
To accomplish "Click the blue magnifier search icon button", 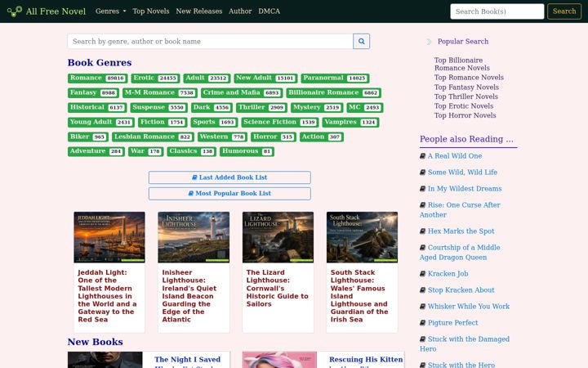I will [x=361, y=42].
